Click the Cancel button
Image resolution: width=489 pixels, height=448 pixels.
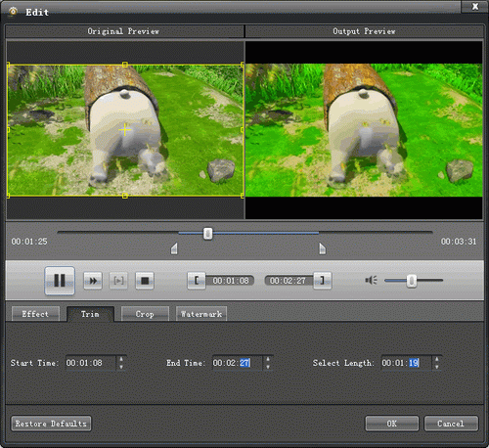[451, 424]
